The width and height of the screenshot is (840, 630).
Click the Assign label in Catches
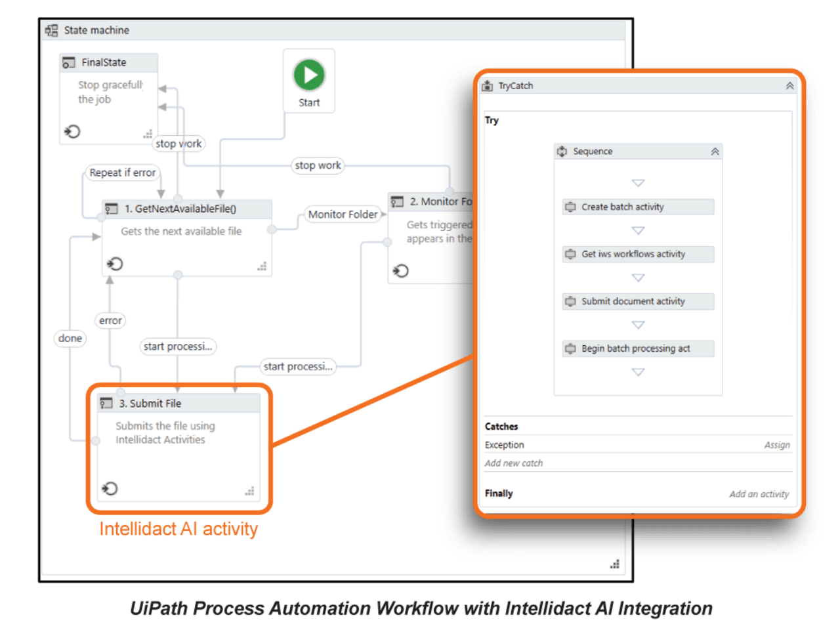[x=777, y=445]
